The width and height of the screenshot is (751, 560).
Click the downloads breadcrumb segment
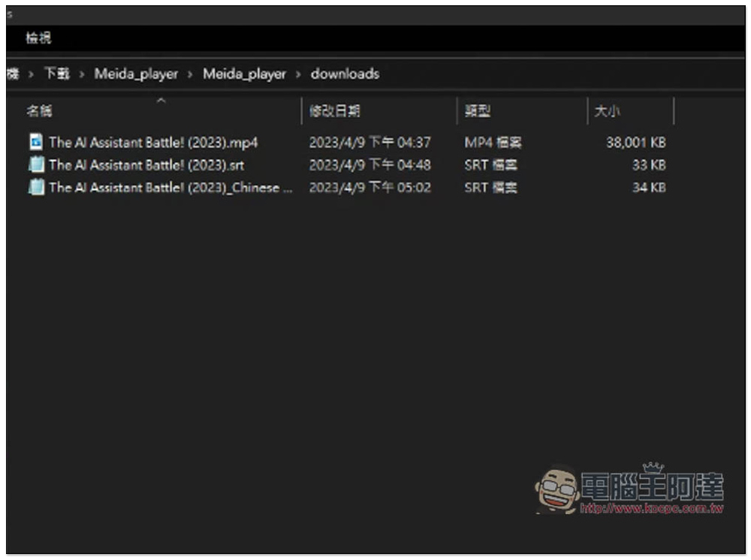(345, 74)
